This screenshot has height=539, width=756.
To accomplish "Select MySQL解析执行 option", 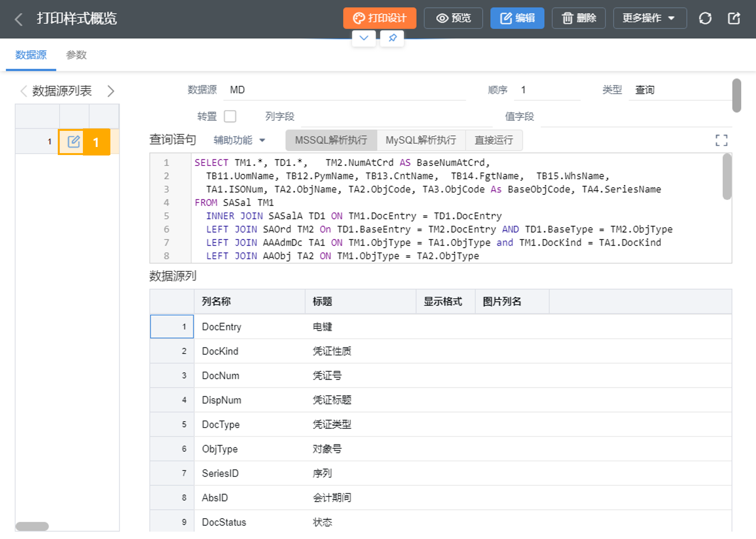I will pos(421,140).
